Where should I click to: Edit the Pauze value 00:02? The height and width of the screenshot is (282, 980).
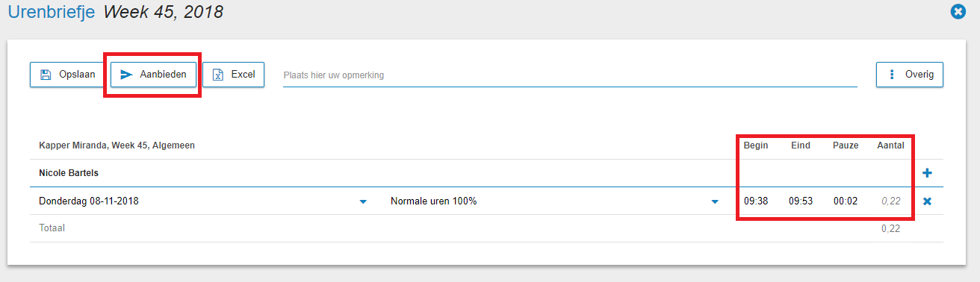pos(846,201)
